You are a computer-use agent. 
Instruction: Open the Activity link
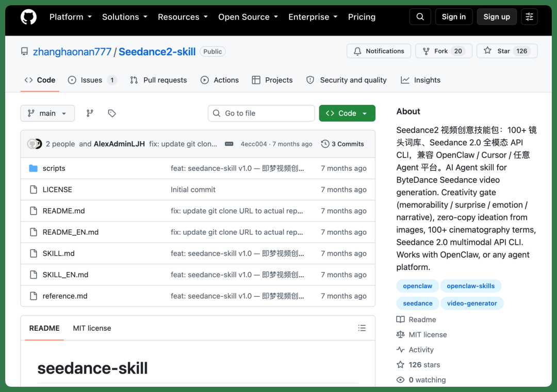point(415,350)
